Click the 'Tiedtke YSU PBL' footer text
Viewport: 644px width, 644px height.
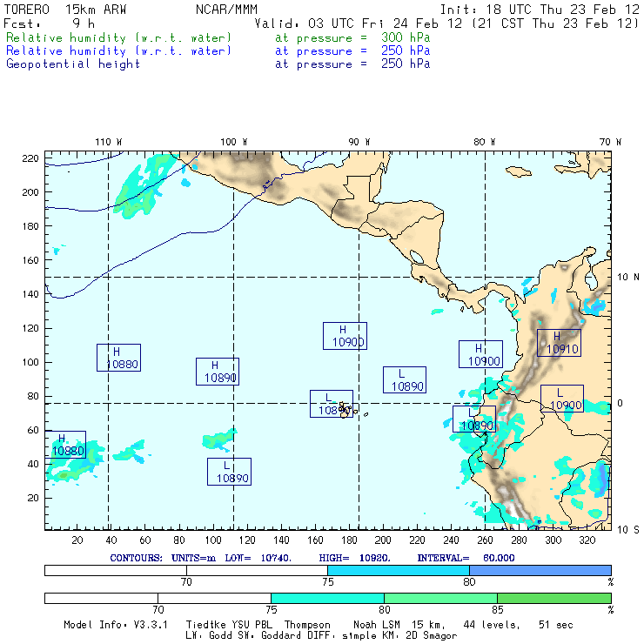[x=229, y=625]
